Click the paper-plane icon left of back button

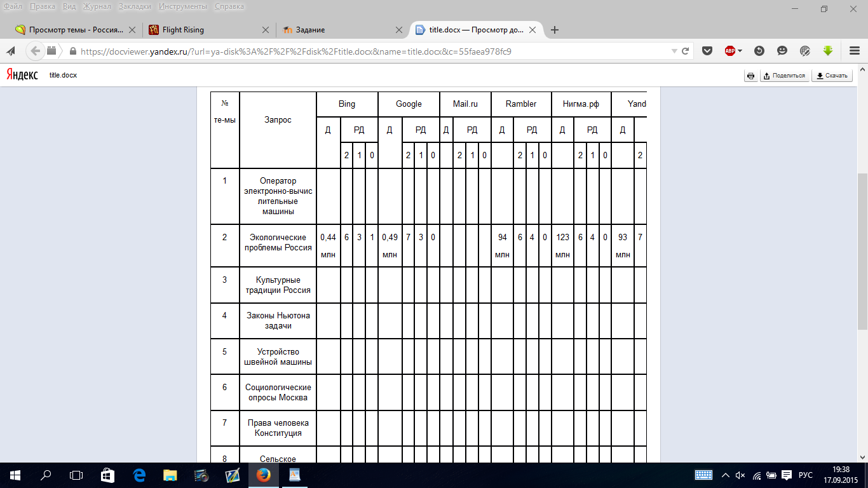click(x=11, y=51)
